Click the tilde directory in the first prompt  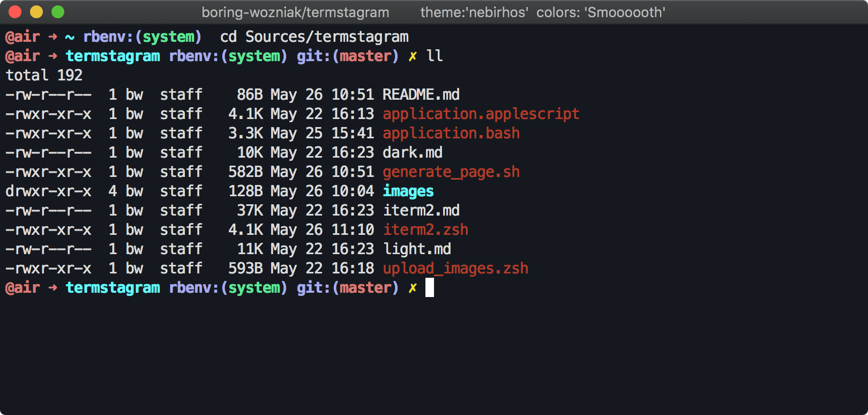point(70,38)
